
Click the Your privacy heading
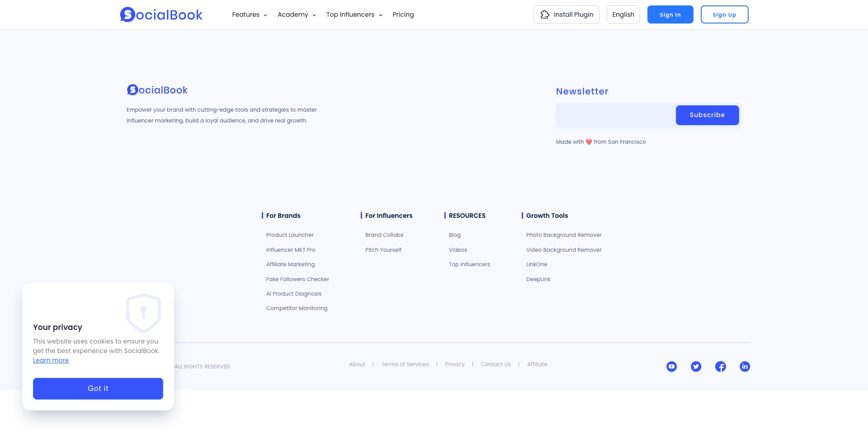[x=57, y=327]
